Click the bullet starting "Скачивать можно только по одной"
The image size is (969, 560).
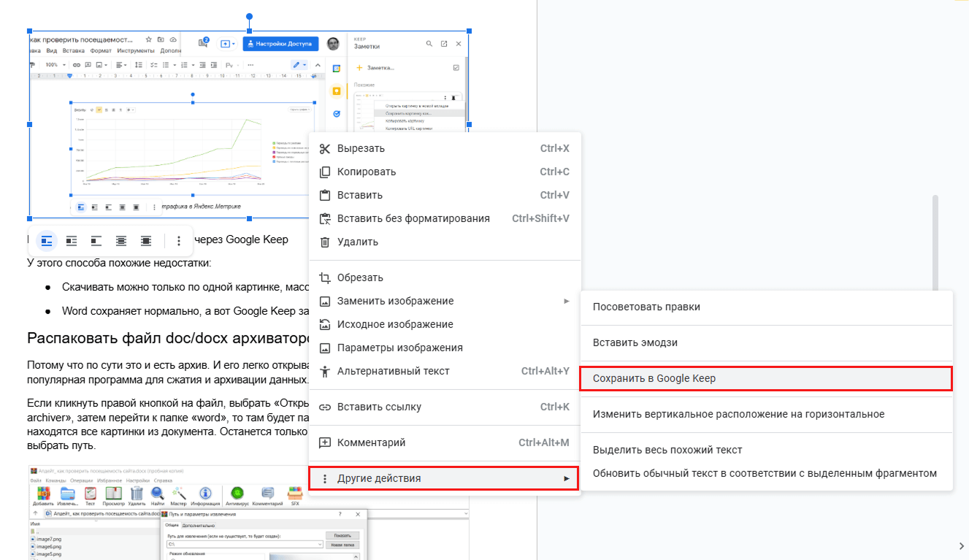(x=185, y=287)
